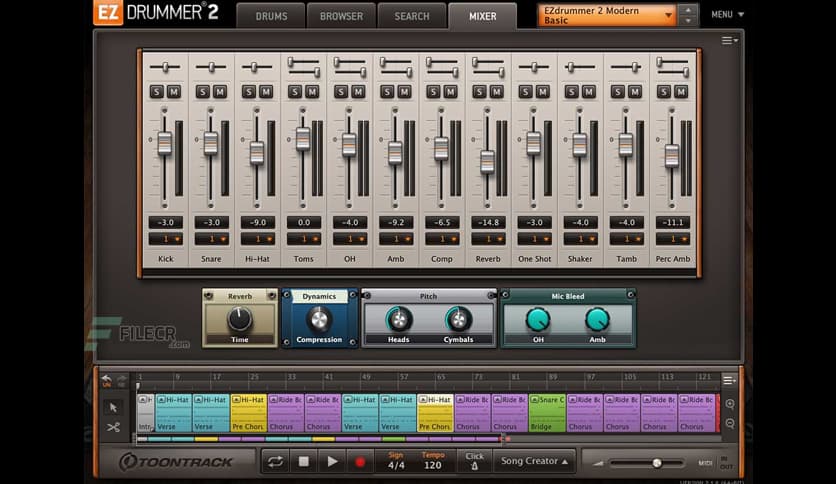Viewport: 836px width, 484px height.
Task: Zoom in the song track timeline
Action: coord(730,404)
